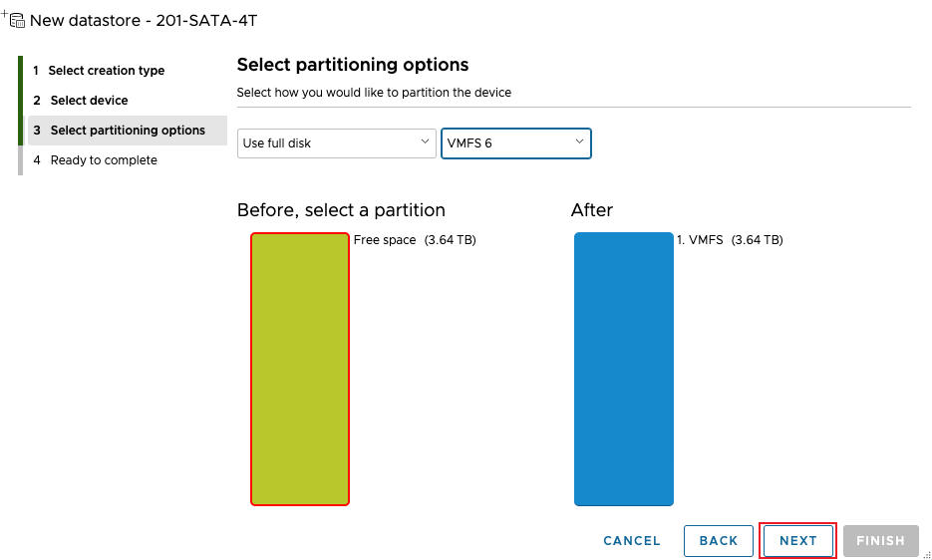Screen dimensions: 932x560
Task: Jump to step 4 Ready to complete
Action: 95,160
